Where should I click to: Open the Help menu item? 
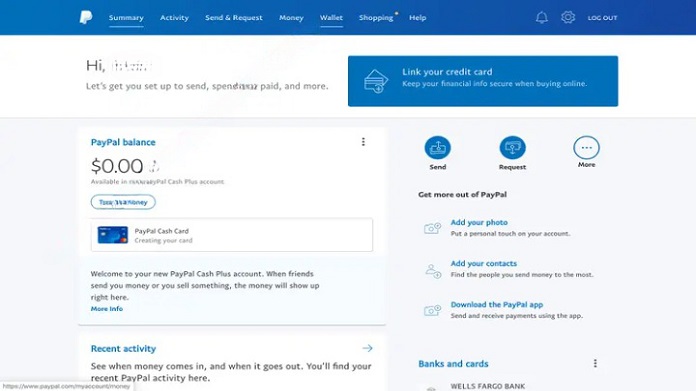click(x=418, y=18)
